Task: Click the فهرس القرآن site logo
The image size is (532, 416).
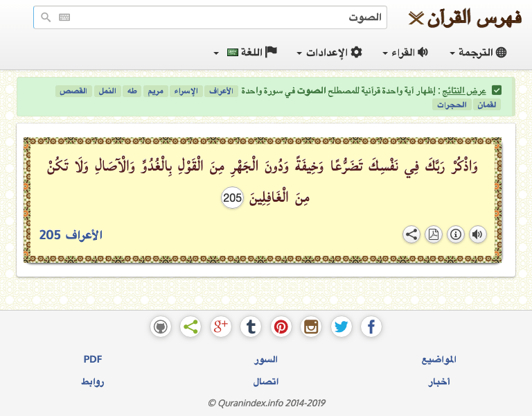Action: pyautogui.click(x=465, y=18)
